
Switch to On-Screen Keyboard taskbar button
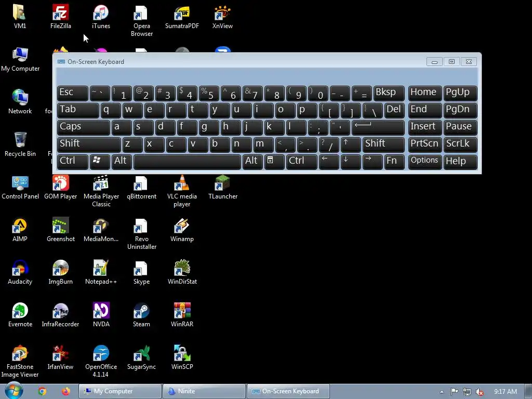point(288,391)
